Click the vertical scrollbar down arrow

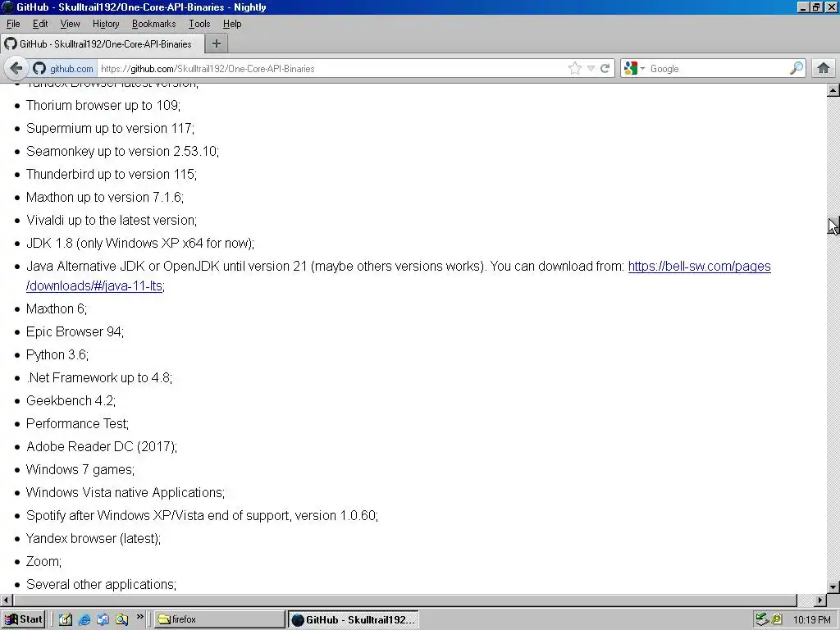click(x=833, y=587)
